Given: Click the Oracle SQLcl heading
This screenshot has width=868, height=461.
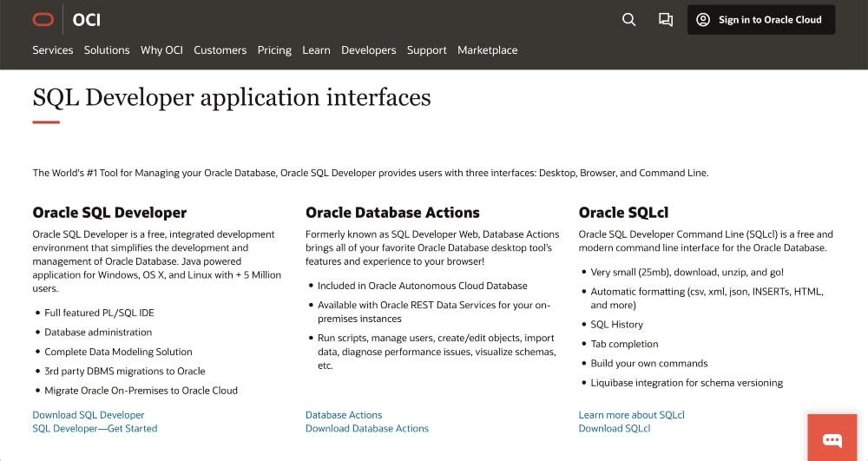Looking at the screenshot, I should tap(623, 213).
